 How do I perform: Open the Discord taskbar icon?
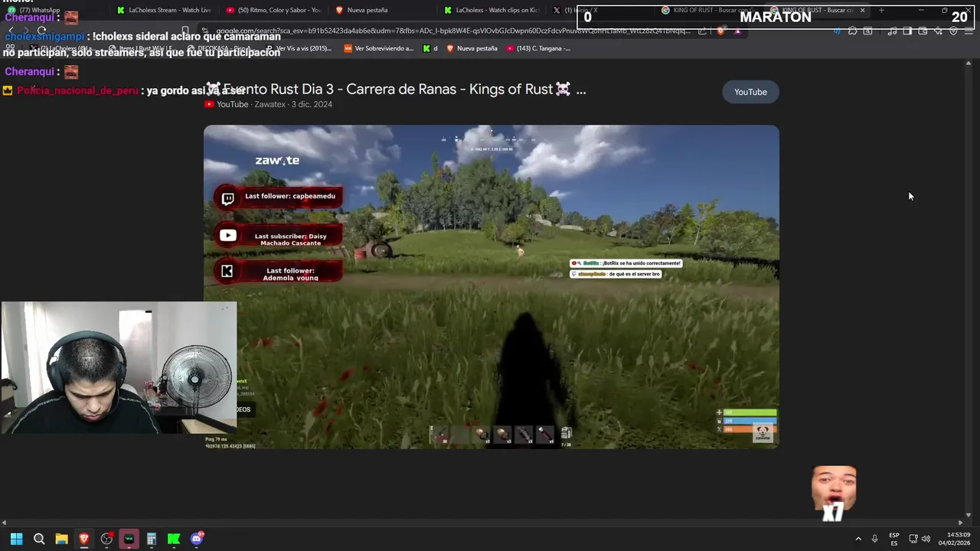pyautogui.click(x=197, y=539)
